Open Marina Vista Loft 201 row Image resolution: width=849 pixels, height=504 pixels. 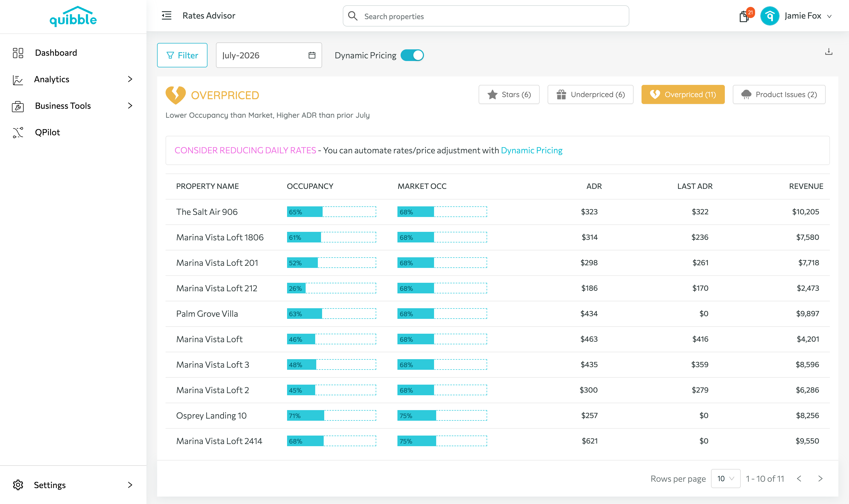(x=497, y=263)
